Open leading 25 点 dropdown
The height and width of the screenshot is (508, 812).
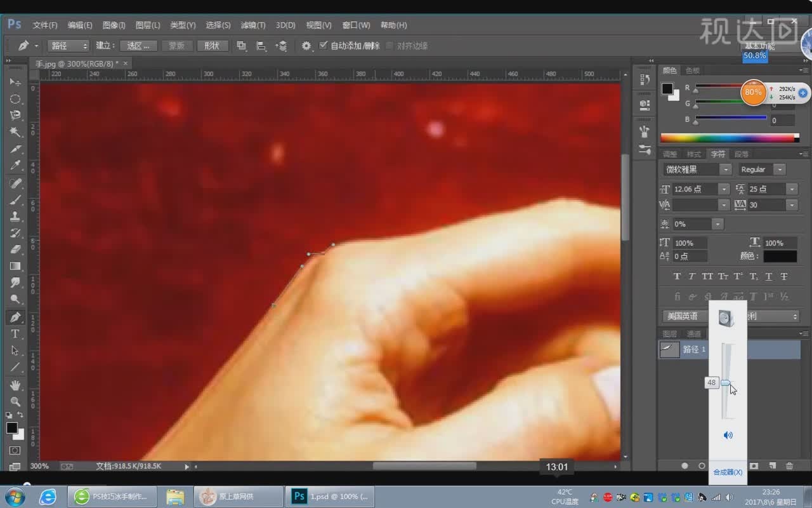point(792,189)
